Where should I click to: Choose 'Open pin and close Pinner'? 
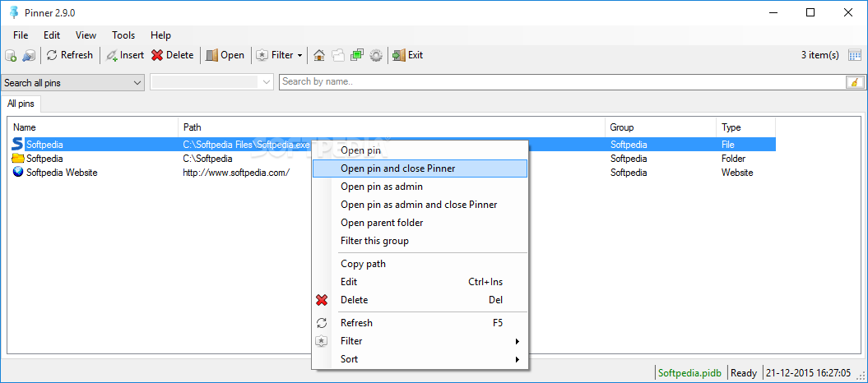(x=420, y=168)
